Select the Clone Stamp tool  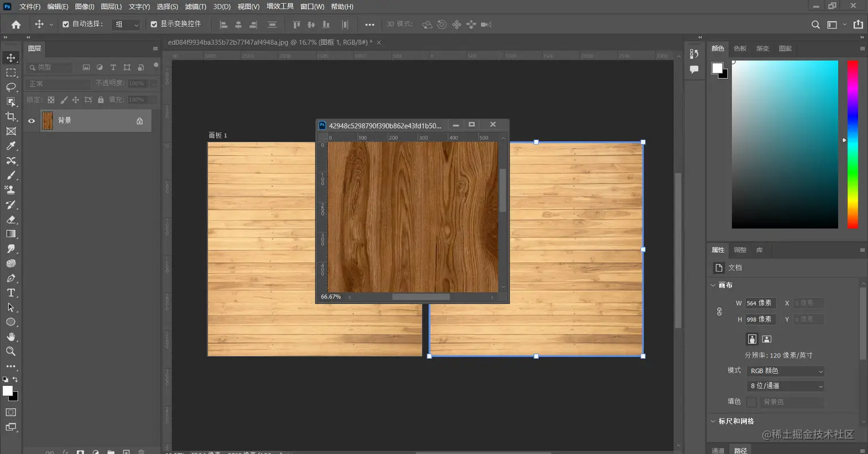(11, 190)
